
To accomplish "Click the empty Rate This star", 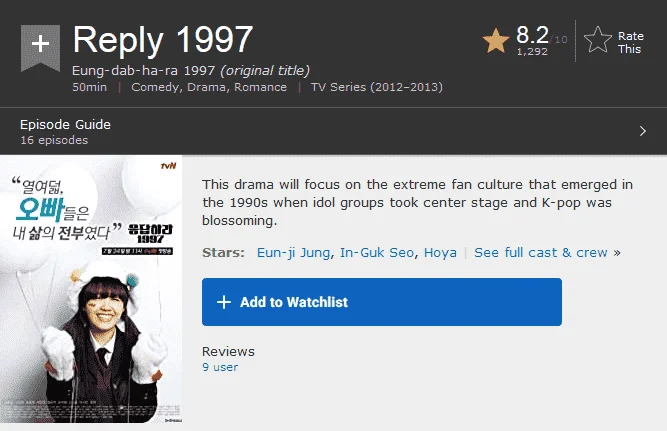I will pyautogui.click(x=598, y=40).
